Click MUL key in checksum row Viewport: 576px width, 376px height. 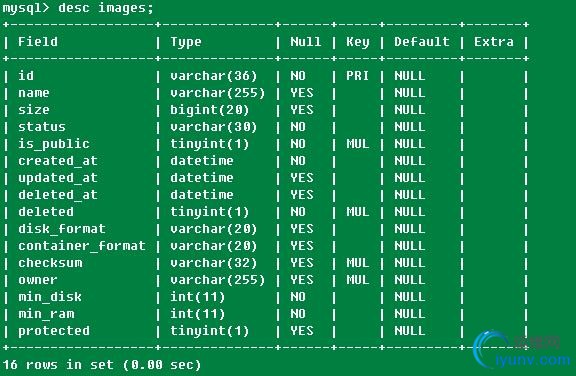[357, 263]
